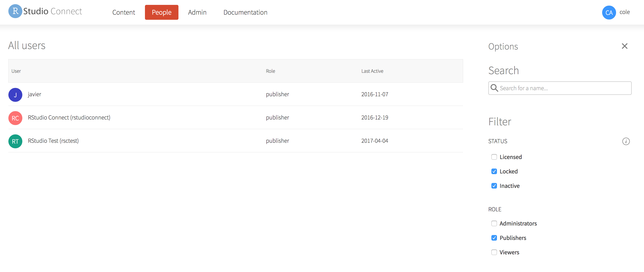Click the magnifier icon in the search box
The width and height of the screenshot is (644, 272).
click(x=494, y=88)
